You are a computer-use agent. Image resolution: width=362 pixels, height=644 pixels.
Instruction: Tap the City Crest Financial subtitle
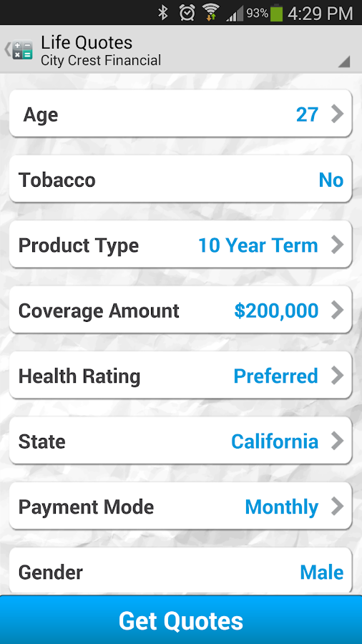click(101, 60)
